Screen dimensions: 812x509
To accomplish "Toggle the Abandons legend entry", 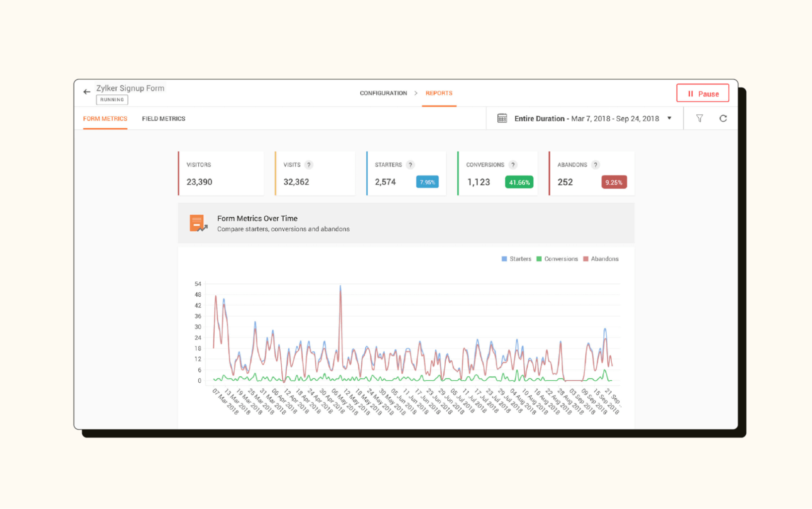I will tap(601, 258).
